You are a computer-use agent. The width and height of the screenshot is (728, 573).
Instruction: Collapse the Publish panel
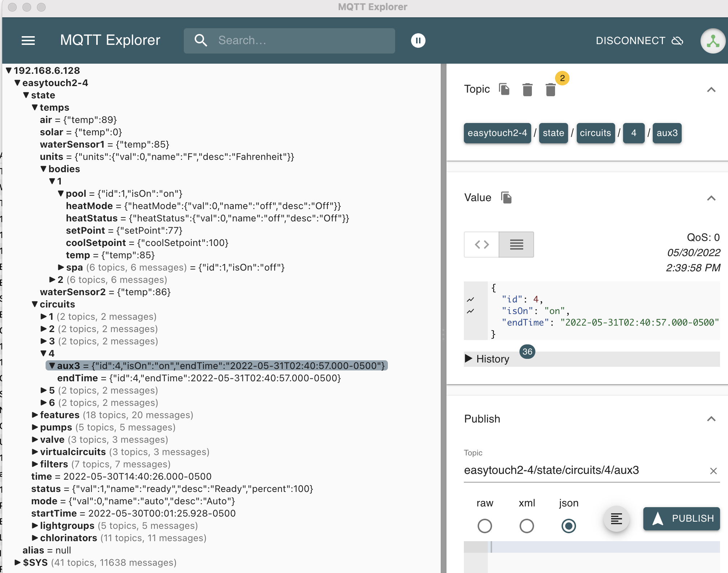(711, 419)
